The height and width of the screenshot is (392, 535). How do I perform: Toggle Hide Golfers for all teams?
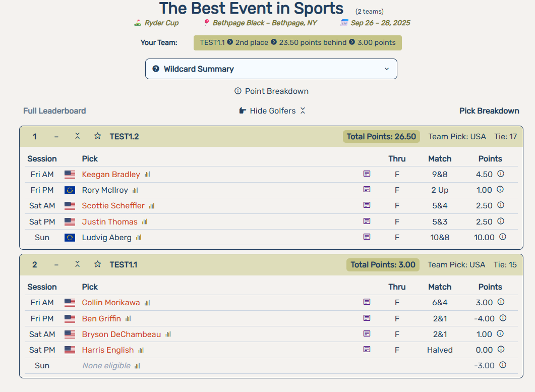tap(272, 111)
